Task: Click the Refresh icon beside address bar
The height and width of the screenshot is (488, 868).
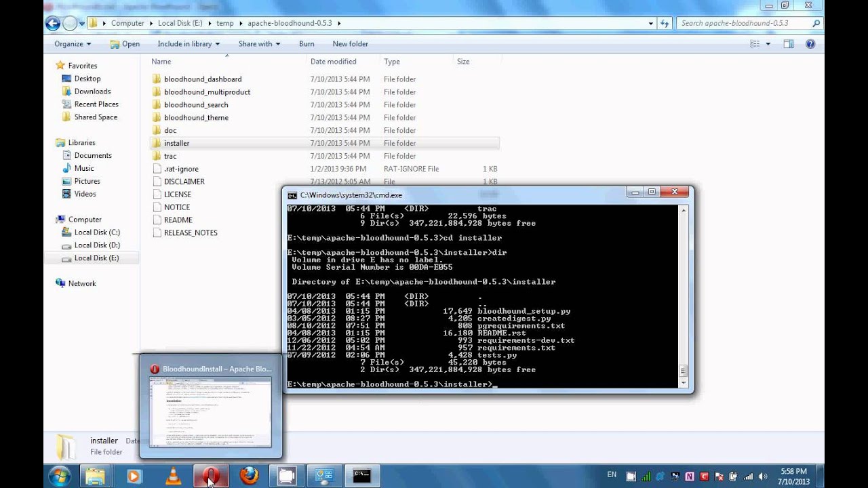Action: point(664,23)
